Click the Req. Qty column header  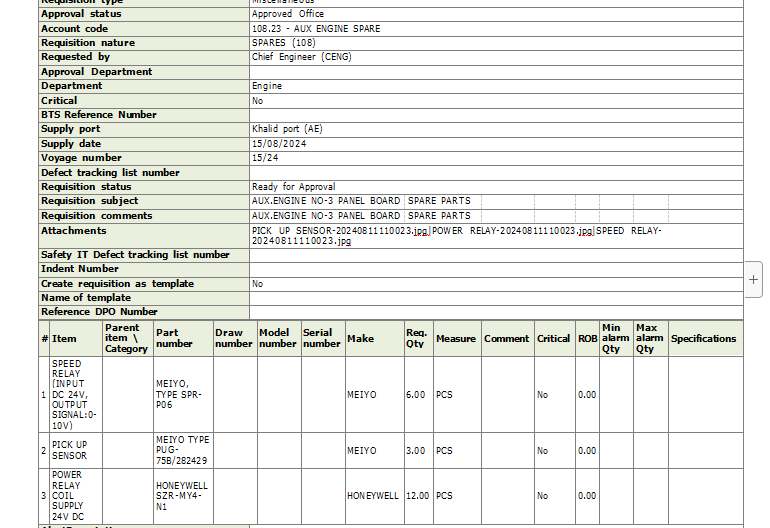[416, 338]
